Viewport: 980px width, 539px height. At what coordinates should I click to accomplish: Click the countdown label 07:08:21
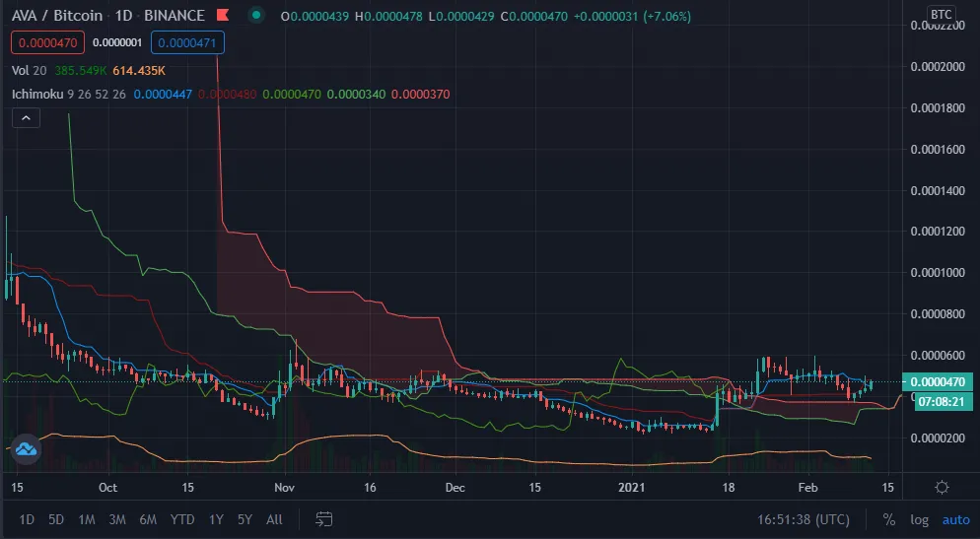pyautogui.click(x=944, y=401)
